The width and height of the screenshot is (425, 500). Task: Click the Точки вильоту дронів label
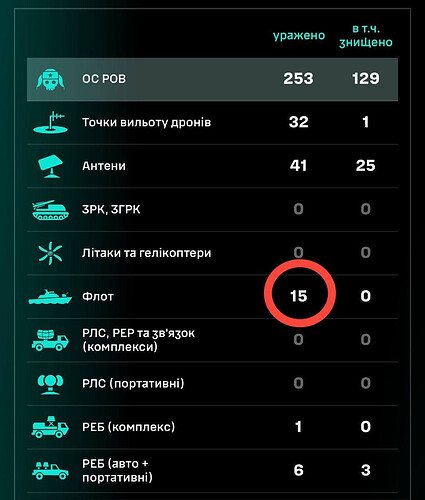[147, 123]
